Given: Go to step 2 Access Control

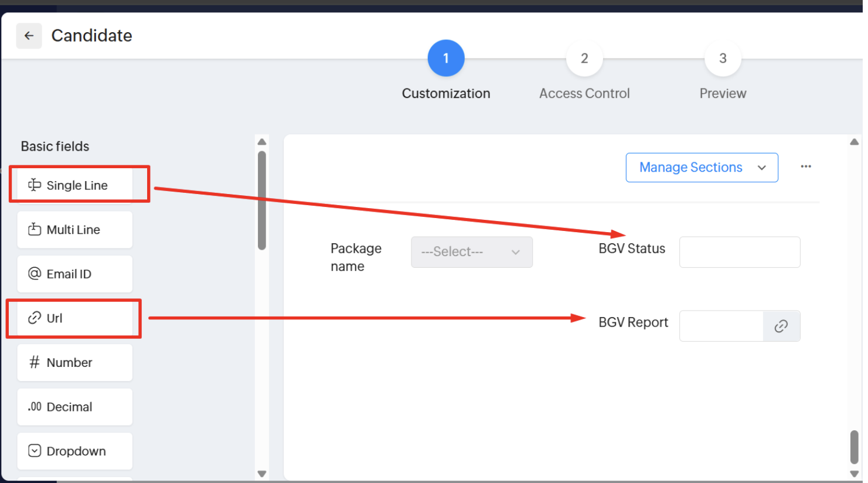Looking at the screenshot, I should pyautogui.click(x=584, y=59).
